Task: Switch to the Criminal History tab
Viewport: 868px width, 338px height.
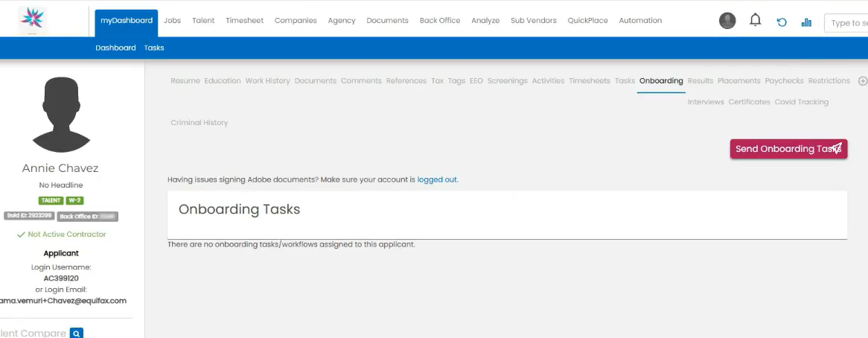Action: 200,123
